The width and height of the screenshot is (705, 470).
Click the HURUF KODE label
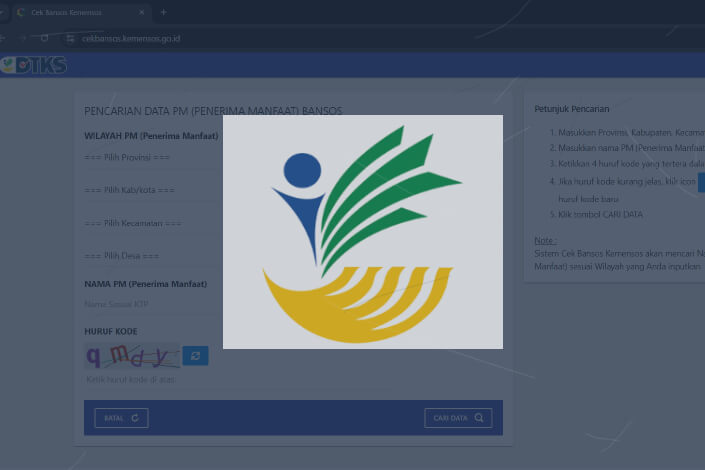(111, 331)
